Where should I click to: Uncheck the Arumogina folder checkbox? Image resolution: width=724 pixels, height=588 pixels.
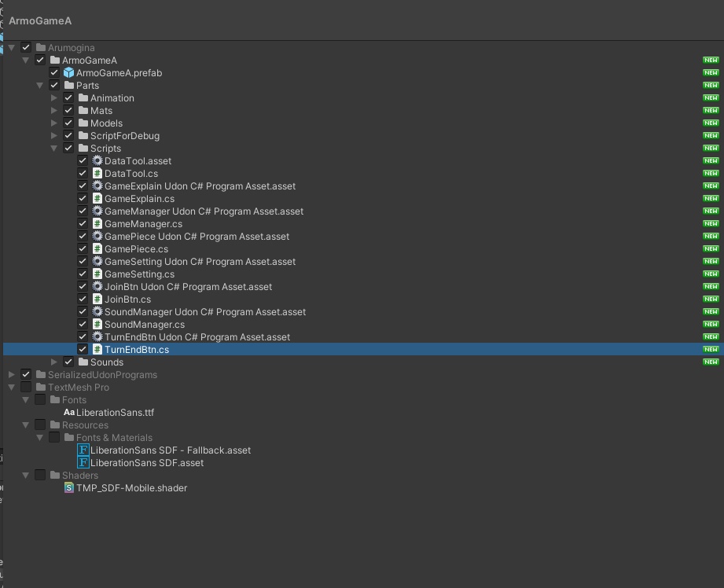(26, 47)
